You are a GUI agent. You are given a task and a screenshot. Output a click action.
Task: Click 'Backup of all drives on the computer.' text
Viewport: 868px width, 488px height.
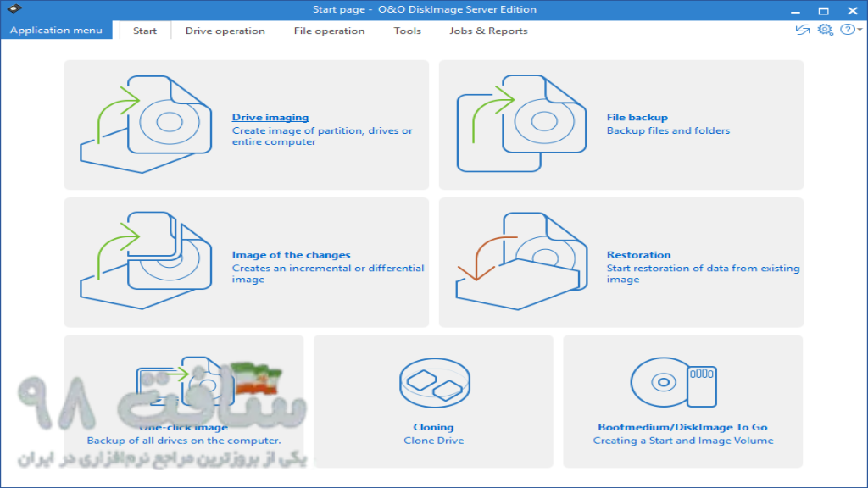click(x=184, y=441)
